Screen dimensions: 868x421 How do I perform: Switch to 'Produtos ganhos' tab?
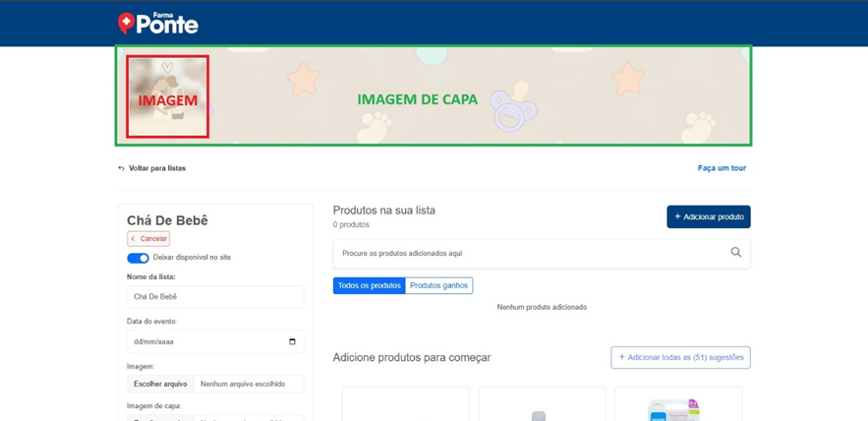(438, 285)
